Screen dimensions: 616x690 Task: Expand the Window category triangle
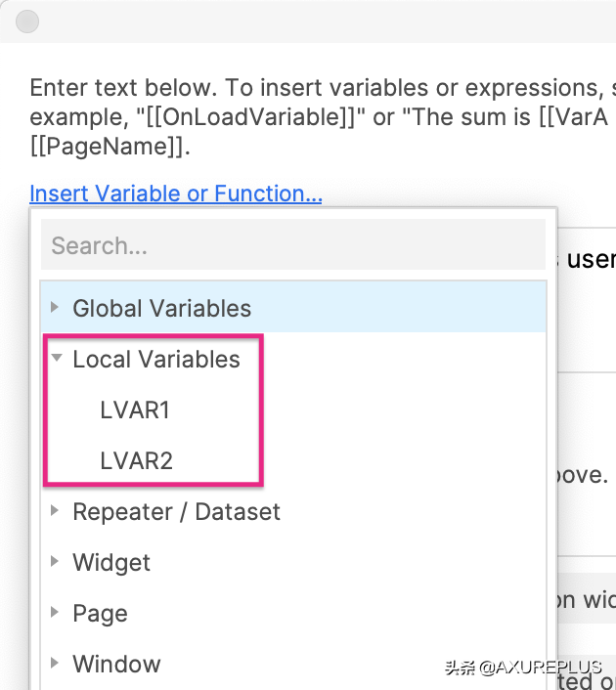[x=56, y=664]
